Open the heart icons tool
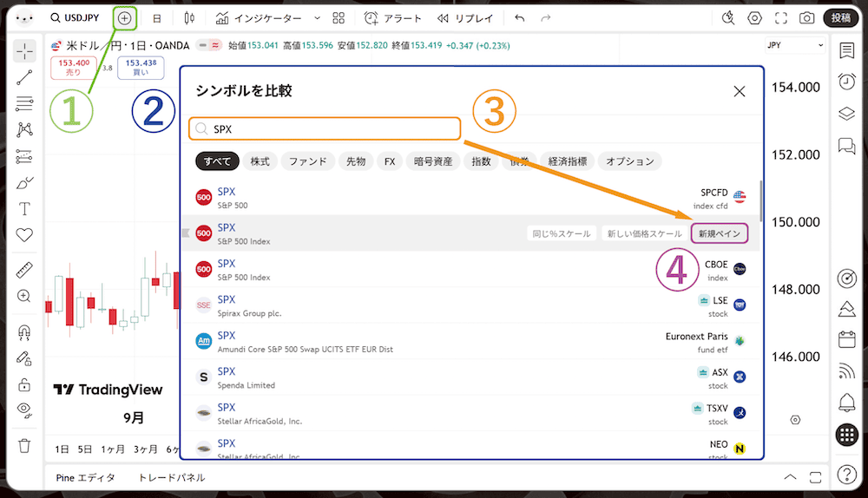This screenshot has height=498, width=868. (x=24, y=235)
